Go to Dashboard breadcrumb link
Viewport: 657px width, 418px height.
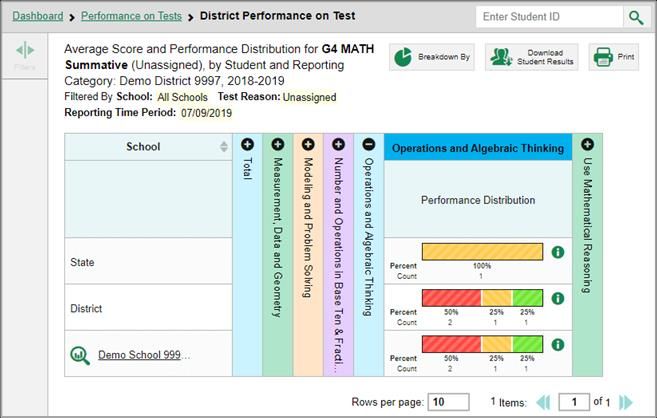[x=38, y=16]
